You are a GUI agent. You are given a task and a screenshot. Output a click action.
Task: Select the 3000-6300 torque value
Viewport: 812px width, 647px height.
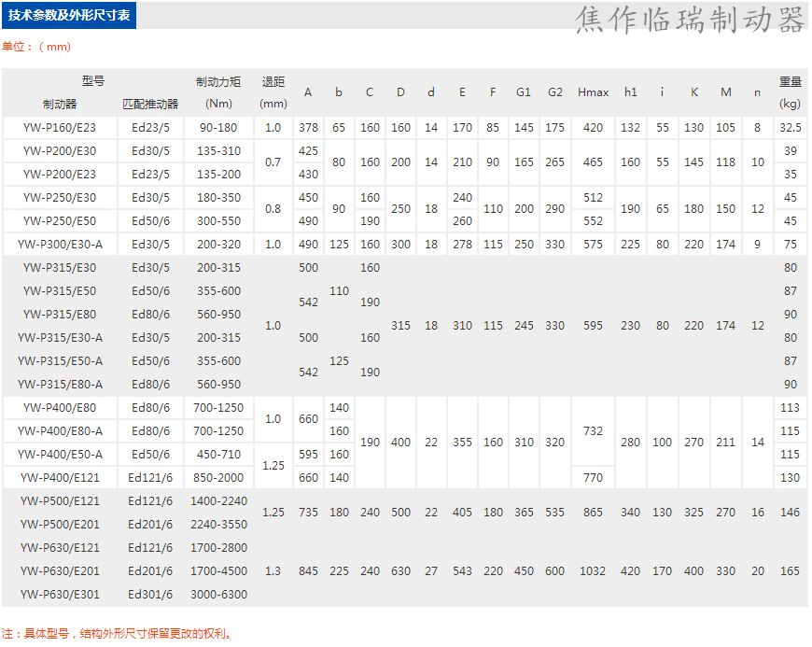[218, 595]
